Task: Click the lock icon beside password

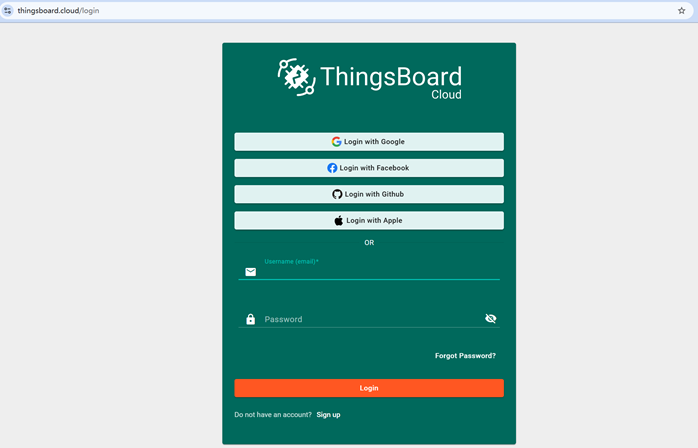Action: pyautogui.click(x=251, y=319)
